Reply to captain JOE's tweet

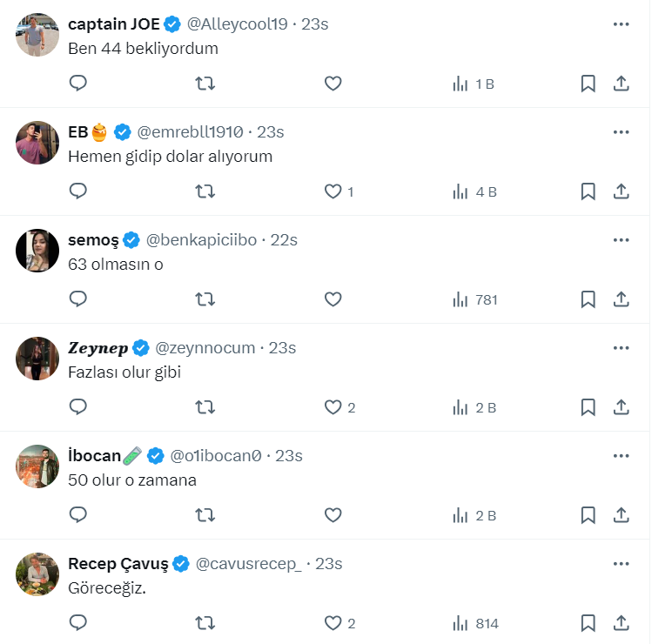pyautogui.click(x=78, y=84)
